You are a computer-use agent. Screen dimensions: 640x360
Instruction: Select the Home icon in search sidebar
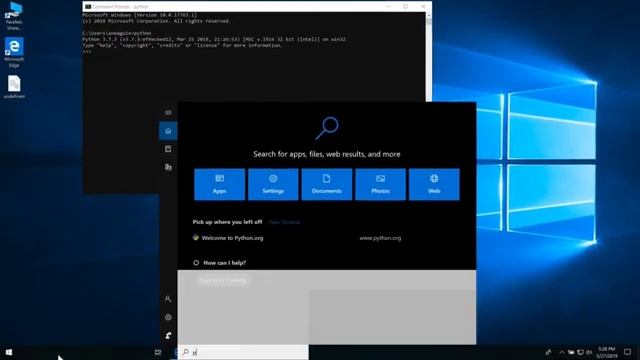168,131
